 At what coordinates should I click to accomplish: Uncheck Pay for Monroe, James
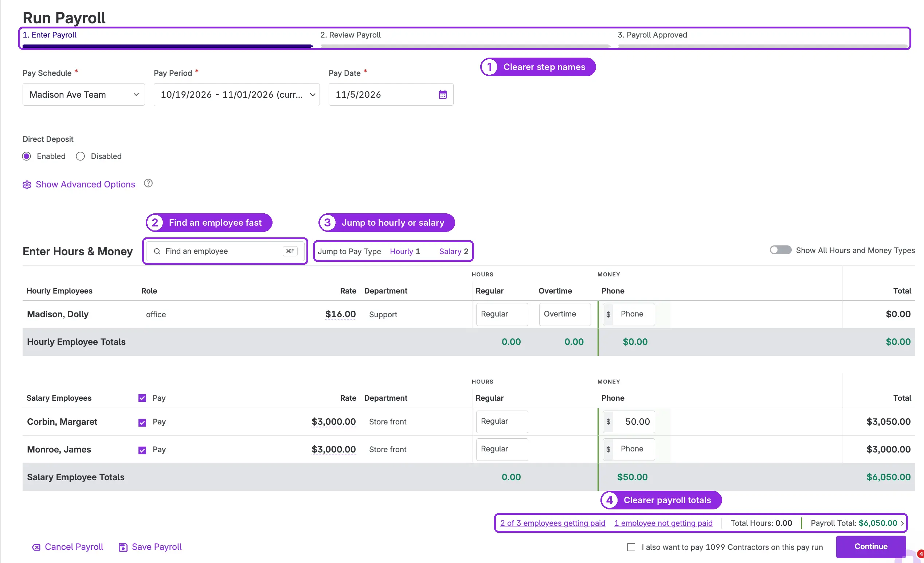click(x=142, y=450)
